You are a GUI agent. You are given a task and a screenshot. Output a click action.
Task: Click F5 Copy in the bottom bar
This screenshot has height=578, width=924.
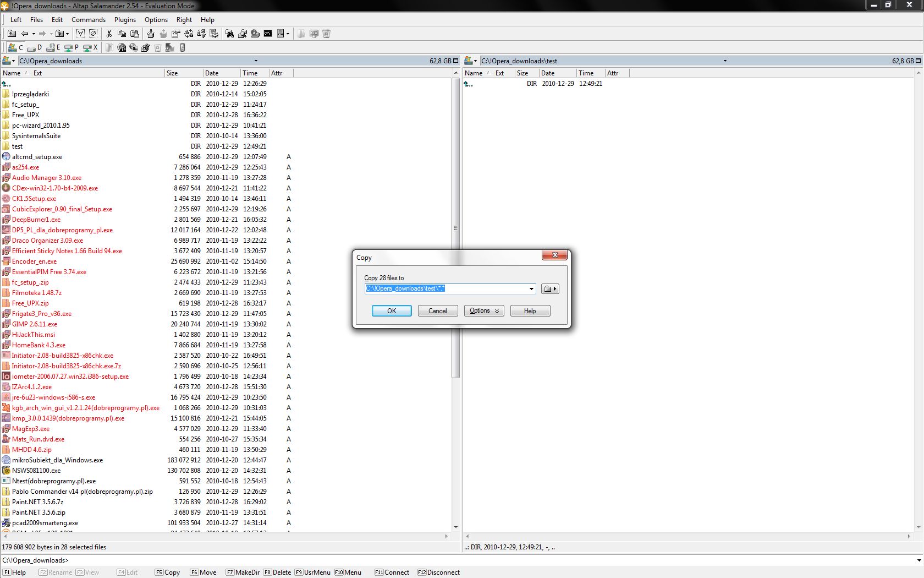(x=167, y=572)
